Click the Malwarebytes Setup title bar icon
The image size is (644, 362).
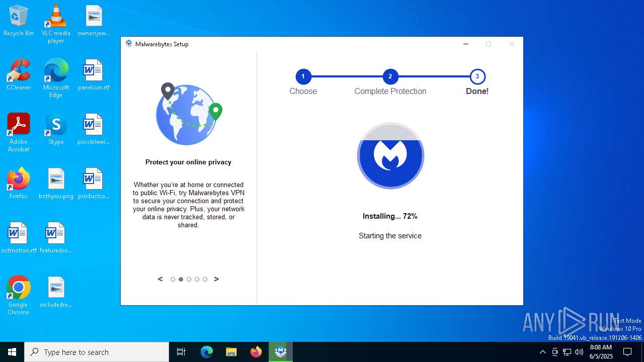pyautogui.click(x=129, y=44)
